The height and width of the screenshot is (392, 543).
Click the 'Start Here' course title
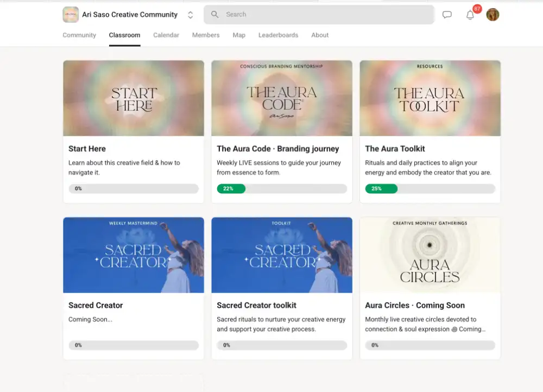click(x=87, y=149)
